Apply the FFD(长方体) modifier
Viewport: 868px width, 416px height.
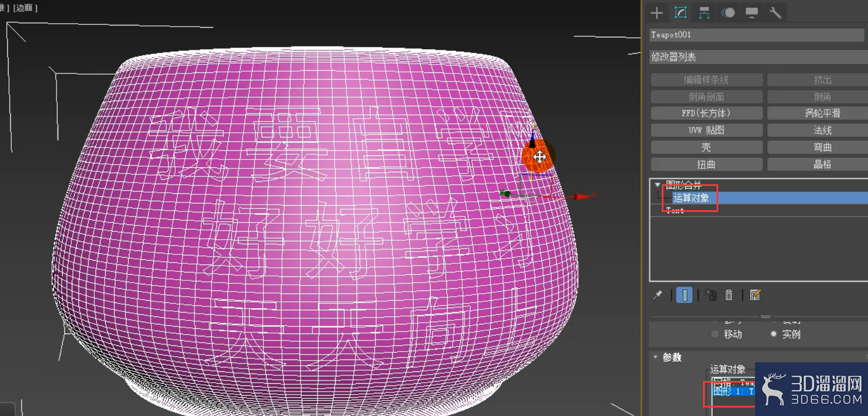(706, 113)
